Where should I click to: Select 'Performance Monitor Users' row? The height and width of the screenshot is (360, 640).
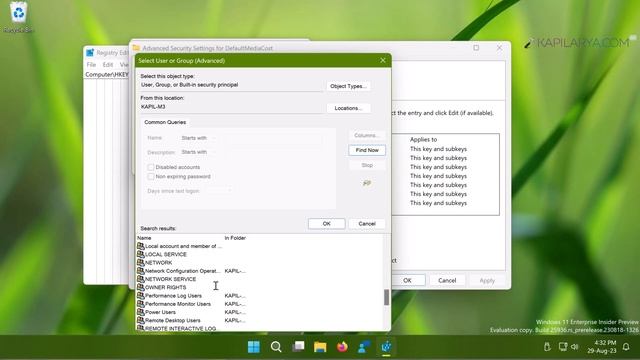192,304
